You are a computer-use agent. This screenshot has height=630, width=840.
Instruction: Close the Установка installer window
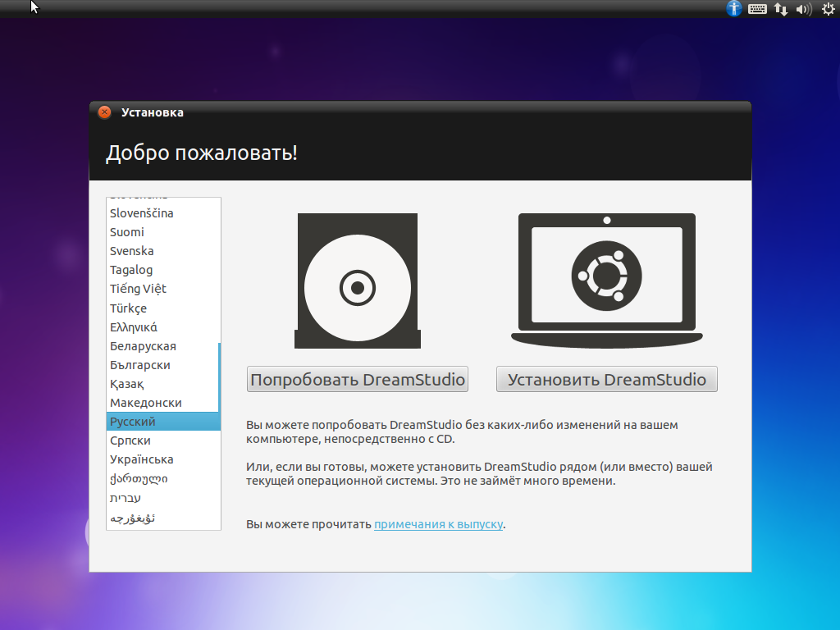[104, 112]
